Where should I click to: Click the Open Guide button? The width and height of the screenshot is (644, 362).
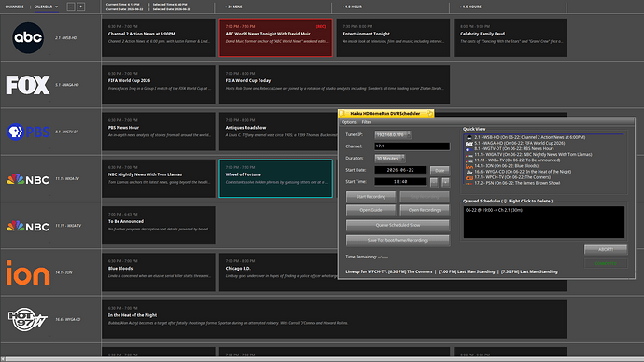371,210
